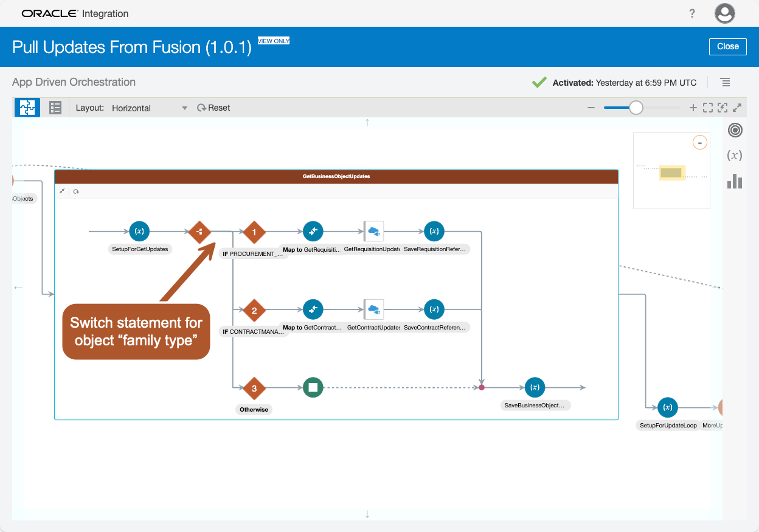This screenshot has width=759, height=532.
Task: Click zoom to fit icon
Action: pos(708,108)
